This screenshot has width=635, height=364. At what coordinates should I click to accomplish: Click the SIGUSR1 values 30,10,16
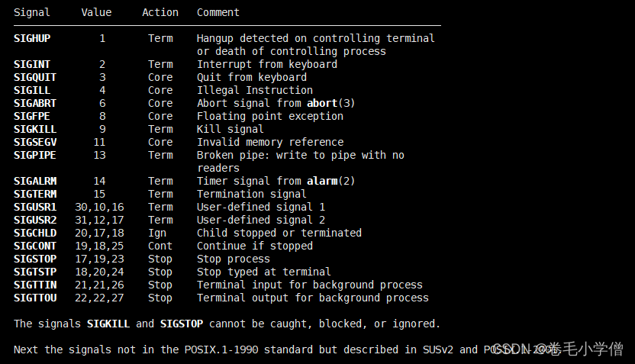click(x=99, y=208)
